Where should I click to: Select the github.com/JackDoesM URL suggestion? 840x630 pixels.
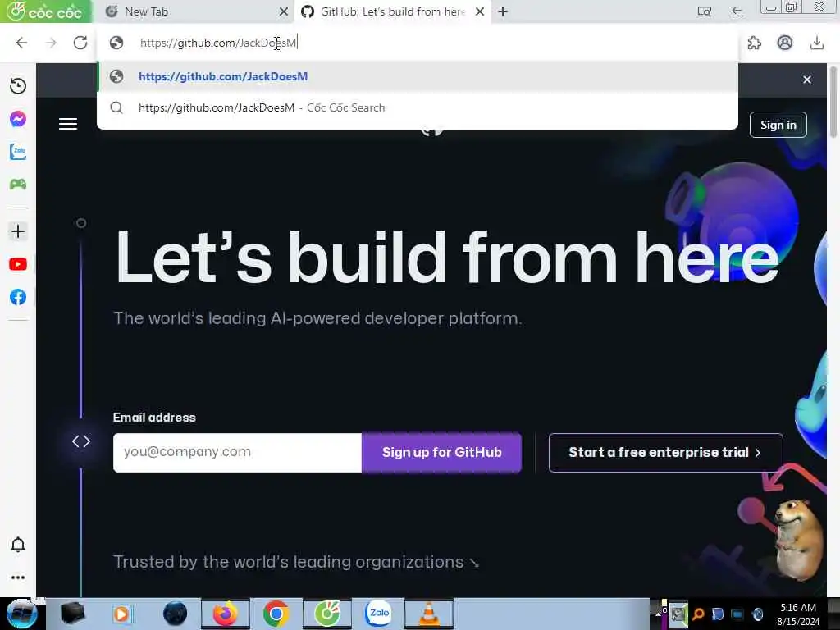coord(418,76)
